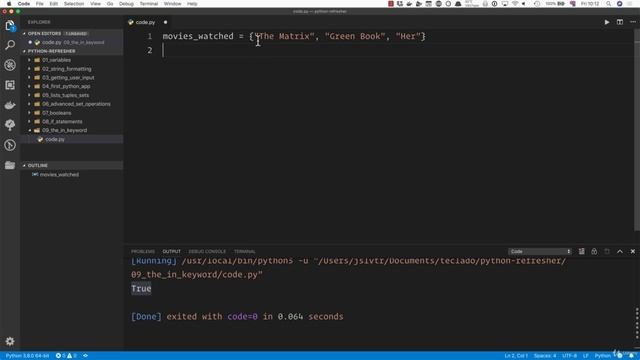Open the Edit menu

(x=53, y=4)
